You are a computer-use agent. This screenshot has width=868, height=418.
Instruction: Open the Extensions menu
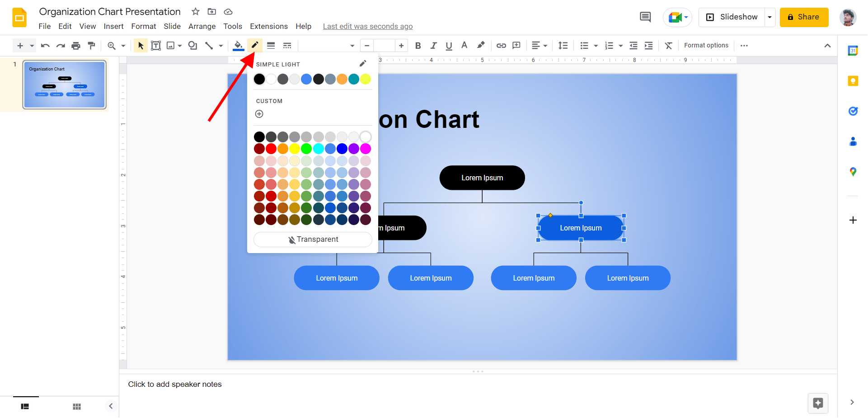pyautogui.click(x=269, y=26)
